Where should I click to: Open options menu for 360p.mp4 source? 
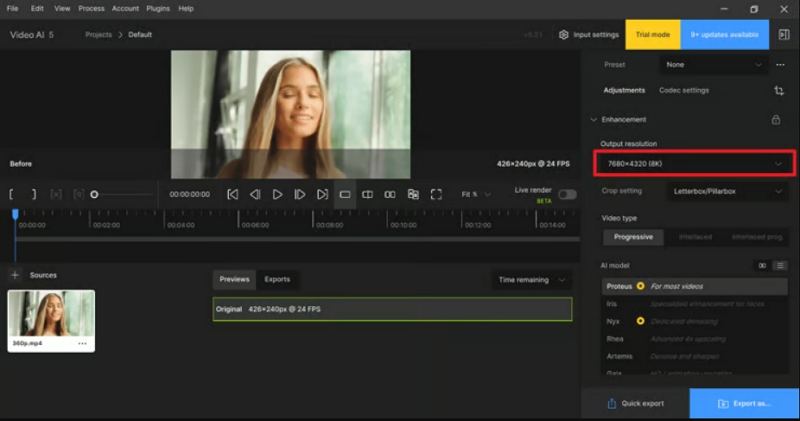(x=82, y=343)
